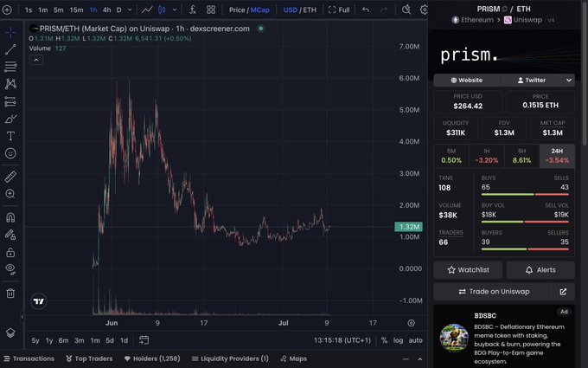Click the add symbol plus icon
588x368 pixels.
(7, 10)
